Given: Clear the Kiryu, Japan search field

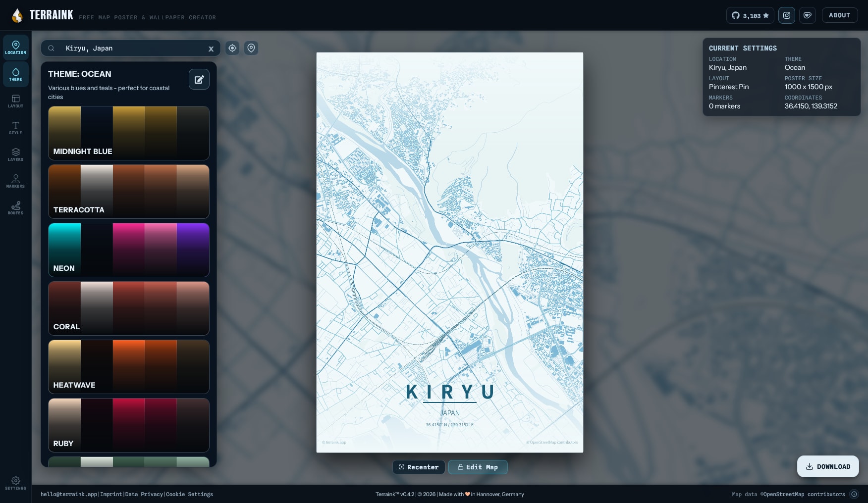Looking at the screenshot, I should (x=211, y=49).
